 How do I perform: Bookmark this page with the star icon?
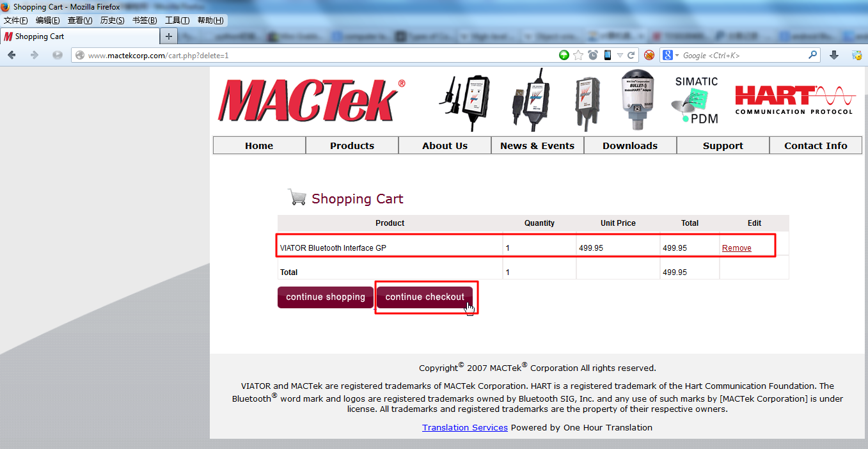(x=578, y=56)
